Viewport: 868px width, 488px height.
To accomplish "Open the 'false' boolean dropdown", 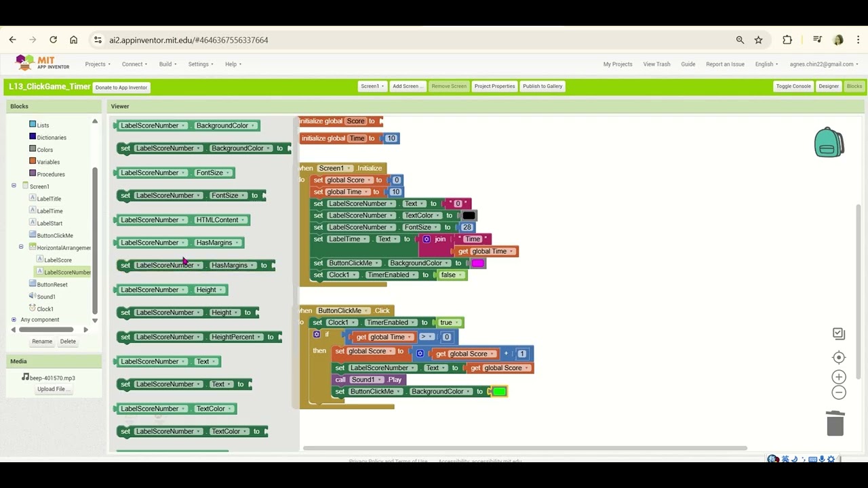I will click(x=452, y=274).
